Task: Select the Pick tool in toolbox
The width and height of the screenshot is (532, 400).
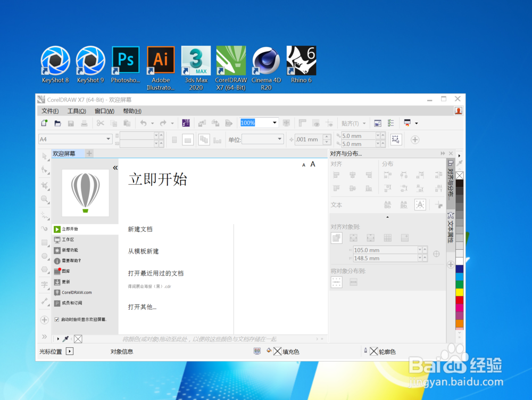Action: 45,156
